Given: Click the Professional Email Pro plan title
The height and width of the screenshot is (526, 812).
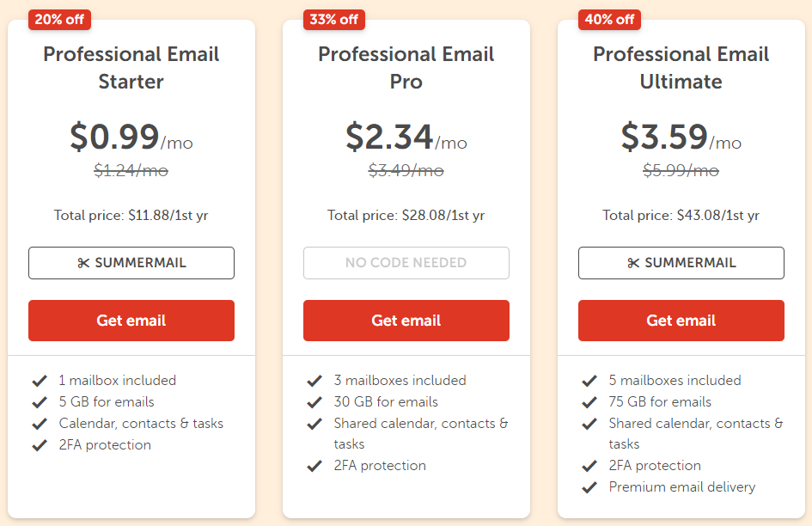Looking at the screenshot, I should click(x=406, y=68).
